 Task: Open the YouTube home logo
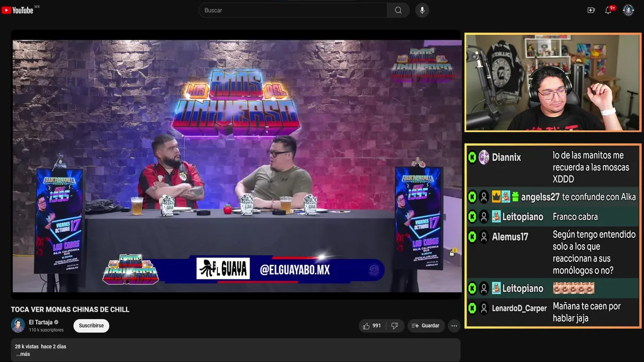18,10
